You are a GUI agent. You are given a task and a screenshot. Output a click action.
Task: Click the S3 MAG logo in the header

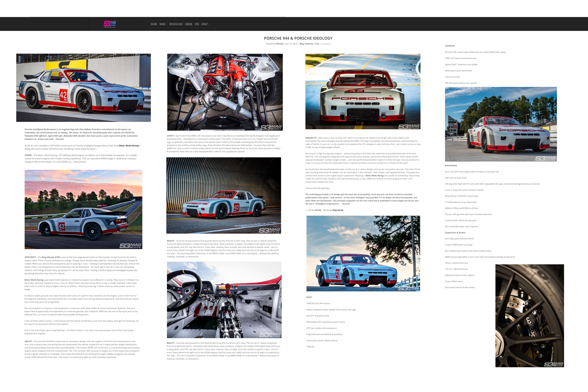tap(110, 24)
